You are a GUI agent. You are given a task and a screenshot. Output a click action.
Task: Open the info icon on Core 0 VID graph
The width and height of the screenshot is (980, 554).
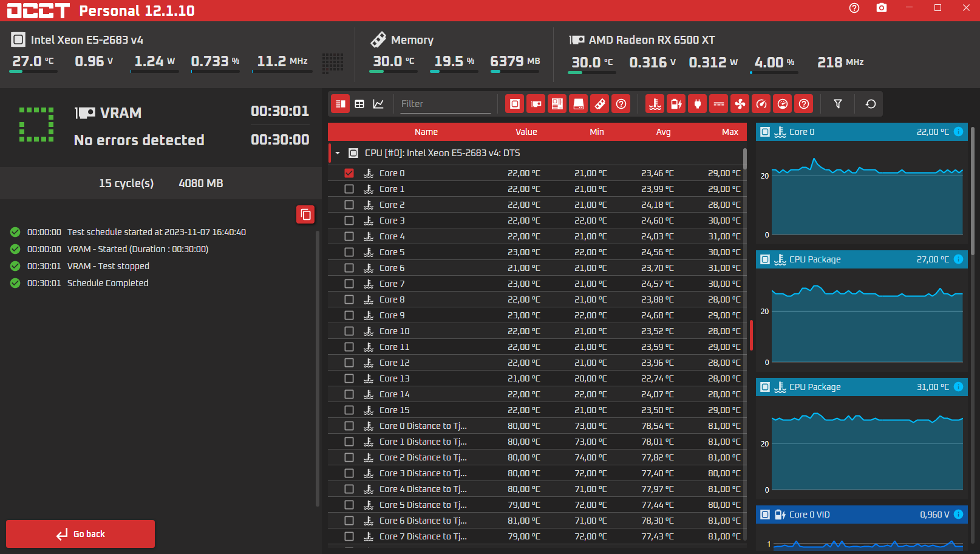958,515
